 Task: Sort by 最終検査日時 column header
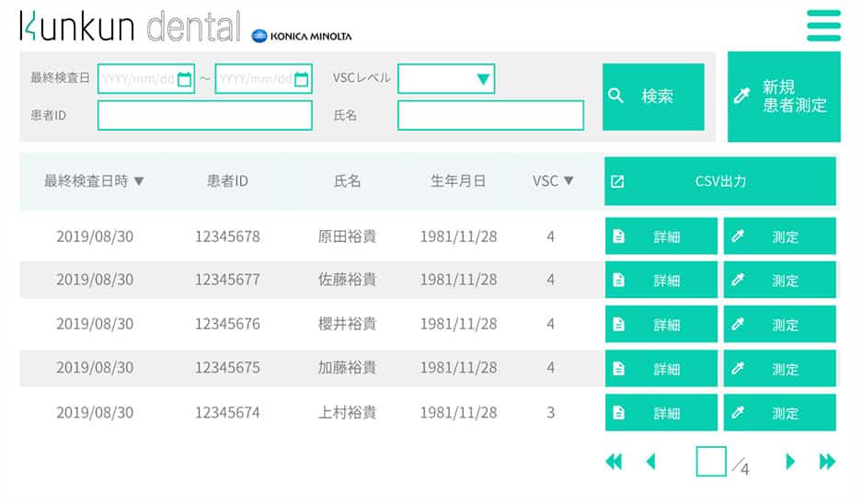pos(94,181)
